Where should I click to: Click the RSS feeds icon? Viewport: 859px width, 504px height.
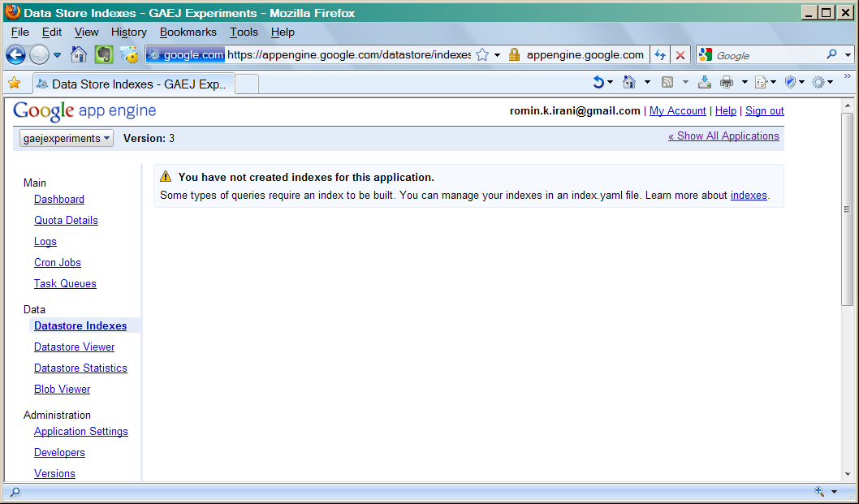pos(667,82)
